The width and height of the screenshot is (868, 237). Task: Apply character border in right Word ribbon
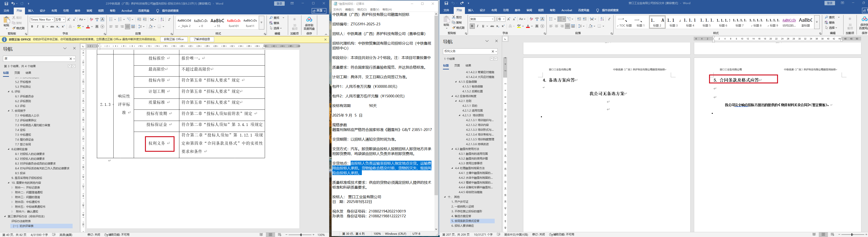click(542, 19)
